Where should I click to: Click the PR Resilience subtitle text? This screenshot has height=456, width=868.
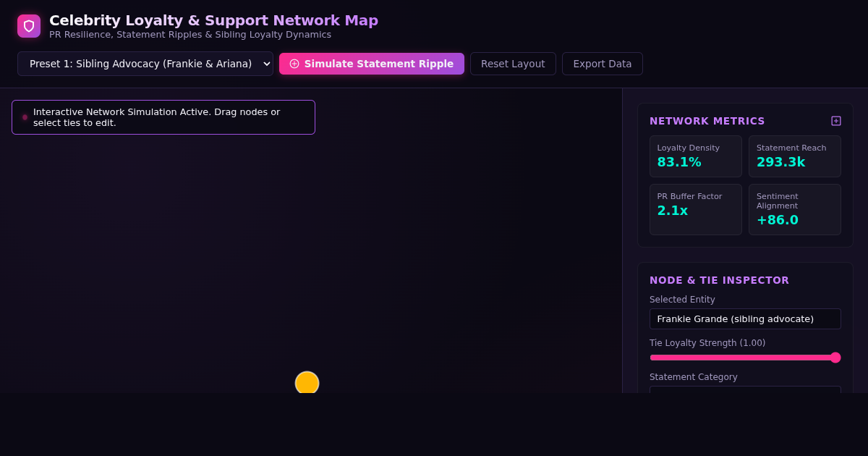tap(190, 35)
